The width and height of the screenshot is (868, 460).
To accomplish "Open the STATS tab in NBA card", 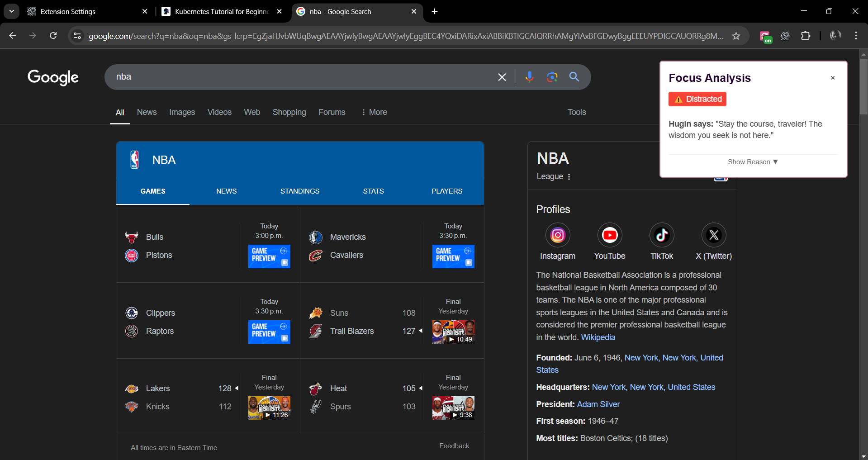I will click(374, 191).
